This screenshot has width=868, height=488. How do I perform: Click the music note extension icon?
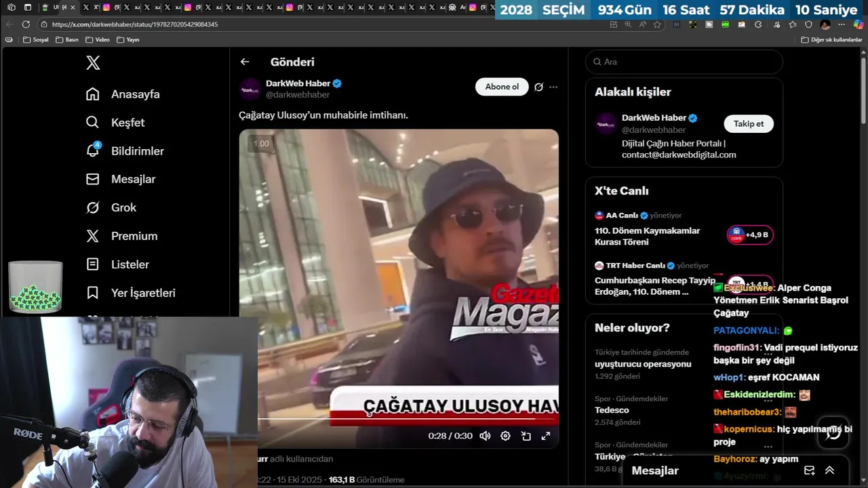775,24
